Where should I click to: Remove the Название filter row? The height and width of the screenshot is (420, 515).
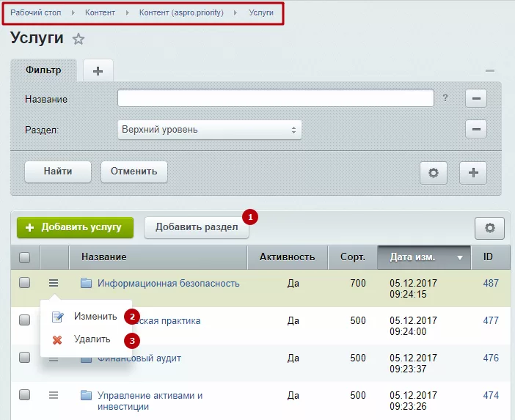476,98
